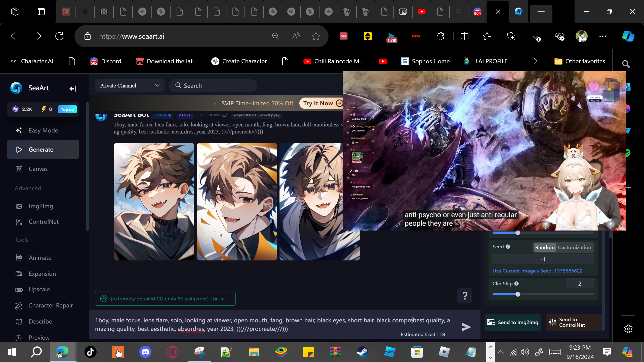Image resolution: width=644 pixels, height=362 pixels.
Task: Add page to favorites star
Action: (x=316, y=36)
